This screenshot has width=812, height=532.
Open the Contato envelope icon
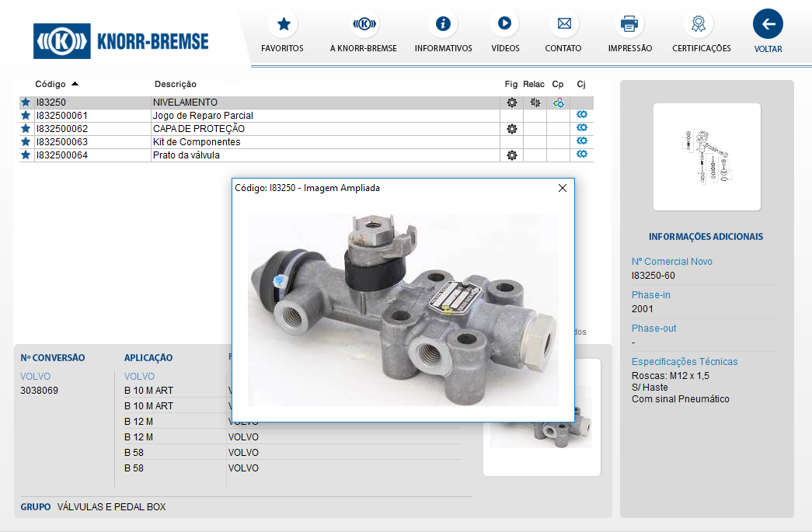[x=563, y=24]
